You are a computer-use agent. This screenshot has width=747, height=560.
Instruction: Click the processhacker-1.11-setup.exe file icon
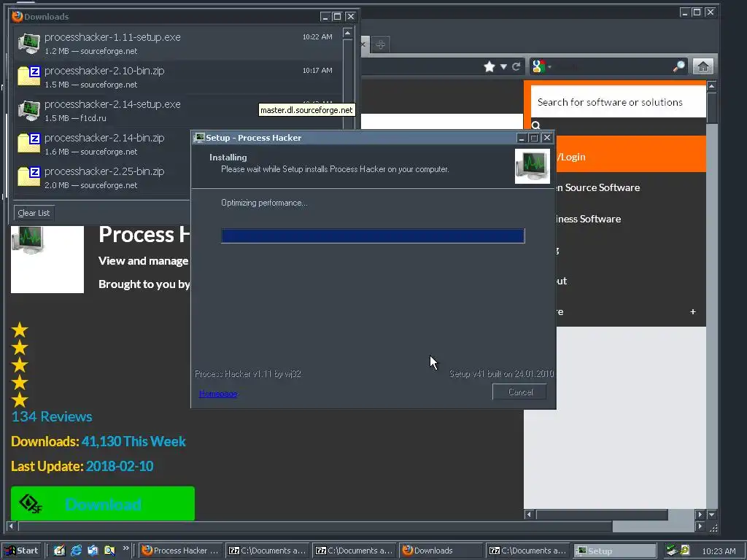pyautogui.click(x=29, y=43)
